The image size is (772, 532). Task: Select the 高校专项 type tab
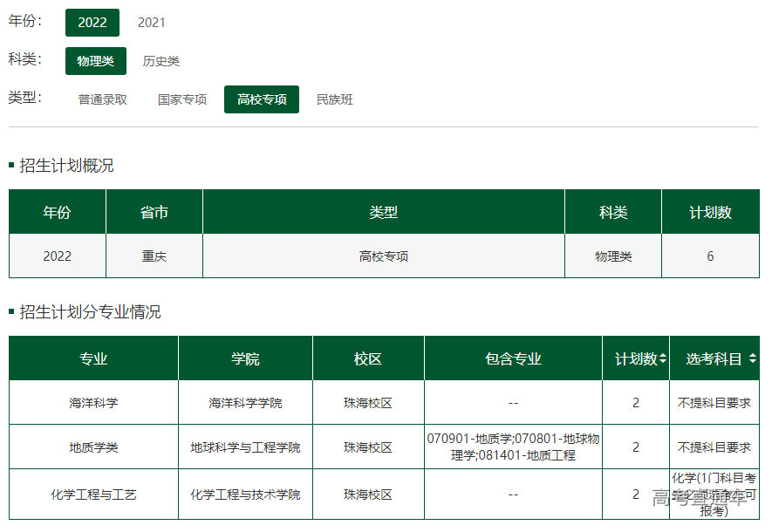pyautogui.click(x=262, y=99)
